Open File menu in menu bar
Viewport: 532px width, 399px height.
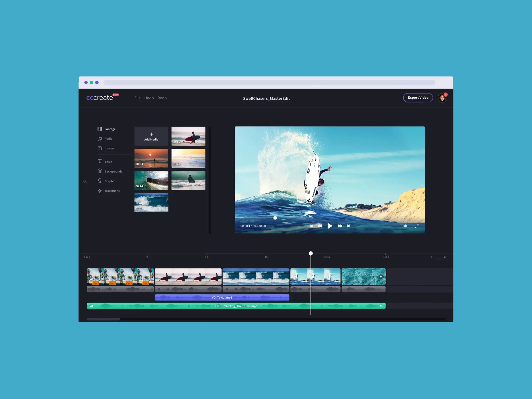point(137,98)
